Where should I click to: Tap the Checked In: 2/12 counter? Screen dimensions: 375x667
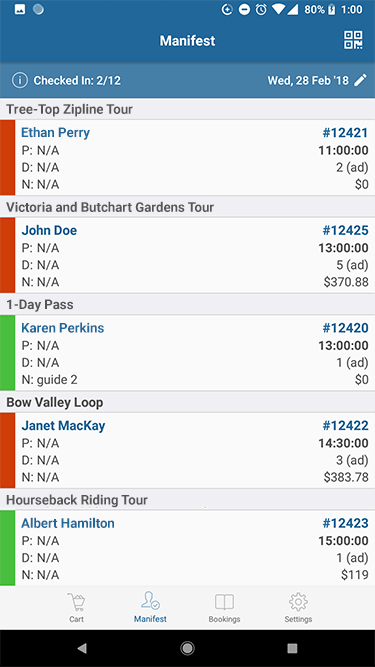(x=77, y=80)
